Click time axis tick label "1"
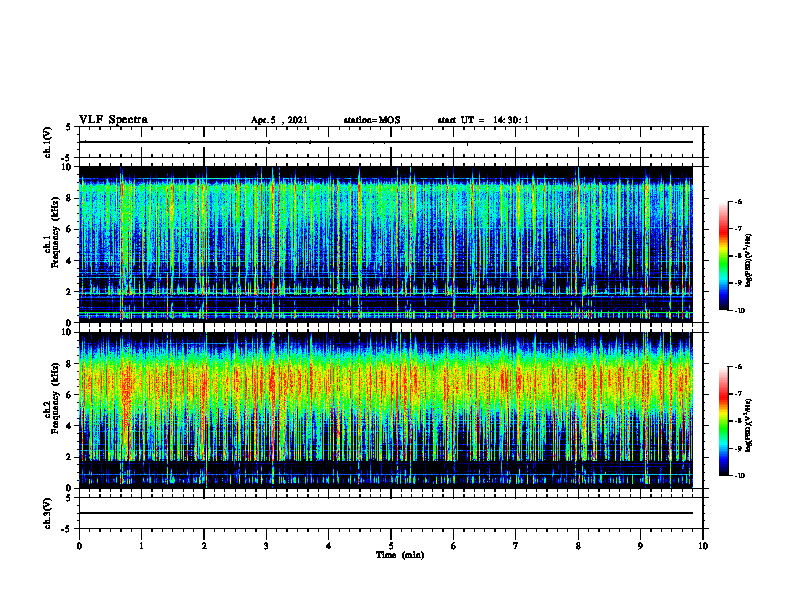This screenshot has height=612, width=792. (x=142, y=546)
